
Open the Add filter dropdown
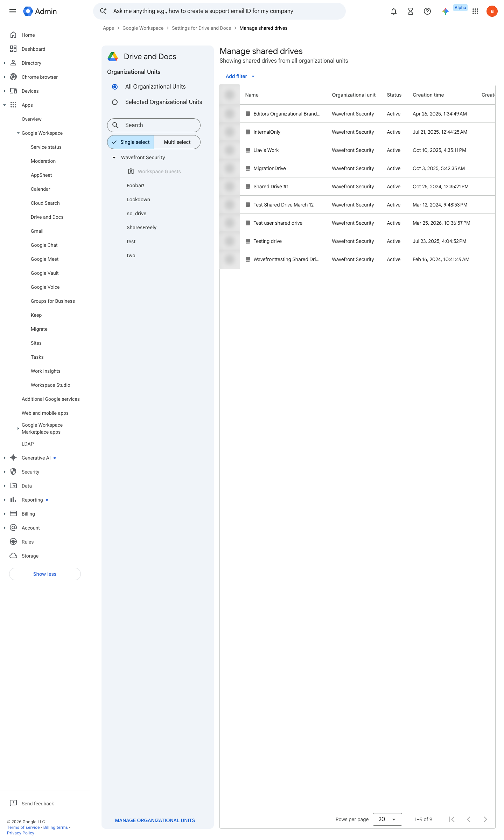tap(240, 76)
